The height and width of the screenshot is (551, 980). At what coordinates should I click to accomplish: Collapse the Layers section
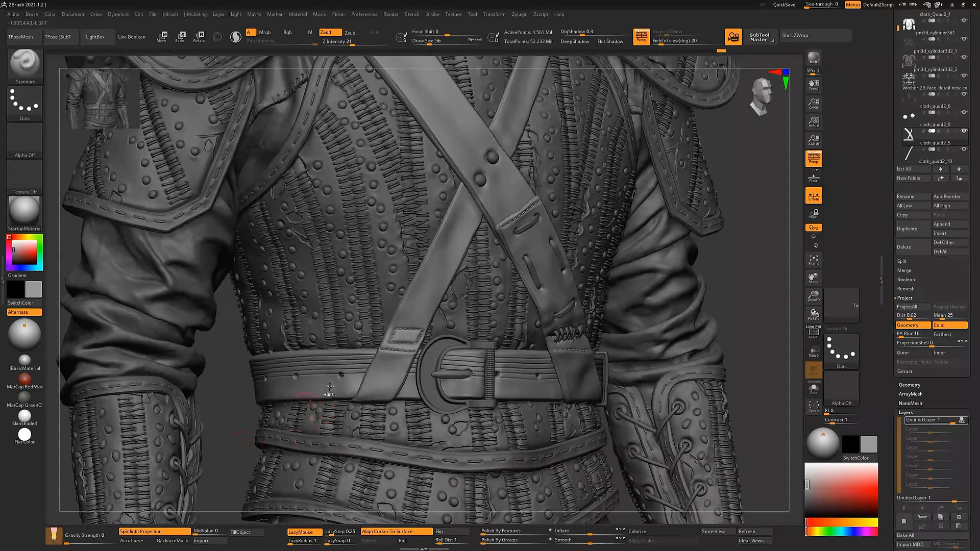905,412
